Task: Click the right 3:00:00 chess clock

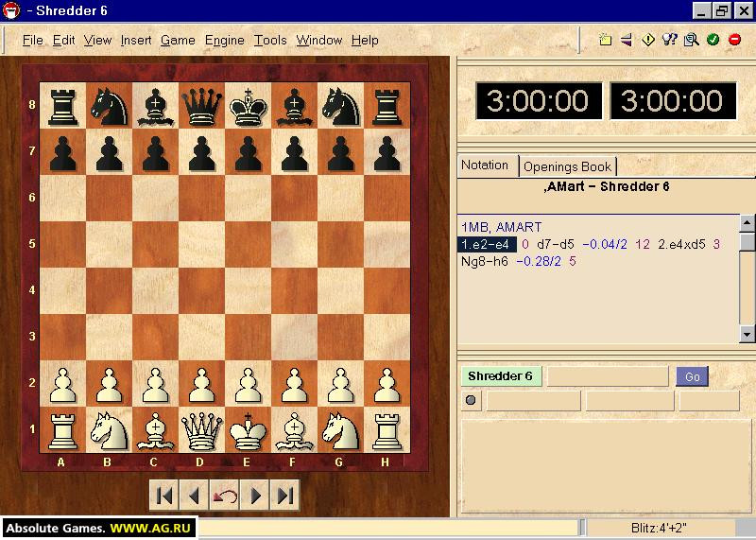Action: pyautogui.click(x=673, y=101)
